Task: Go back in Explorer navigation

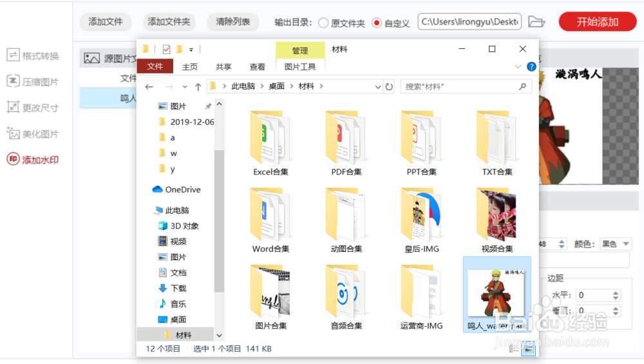Action: [x=149, y=87]
